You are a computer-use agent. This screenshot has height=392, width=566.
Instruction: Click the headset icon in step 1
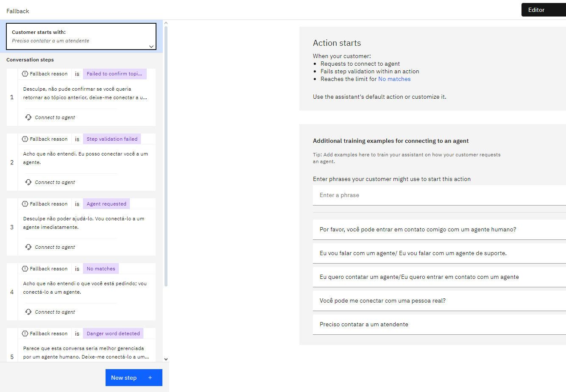tap(28, 117)
